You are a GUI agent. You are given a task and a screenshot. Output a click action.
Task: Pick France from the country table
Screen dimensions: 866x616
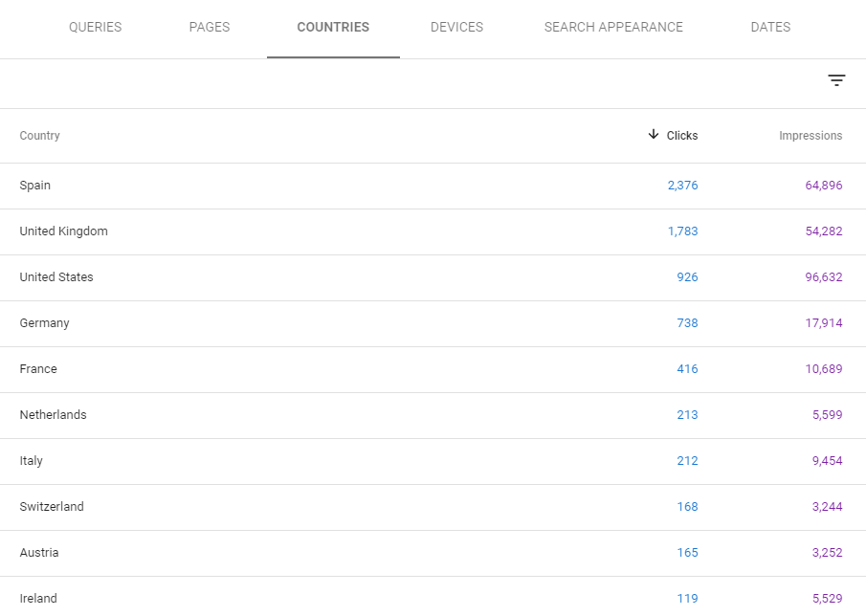[38, 369]
